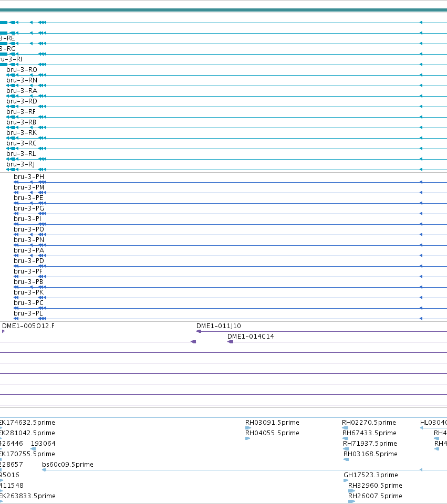The width and height of the screenshot is (447, 504).
Task: Open the bru-3-RC transcript label
Action: coord(22,143)
